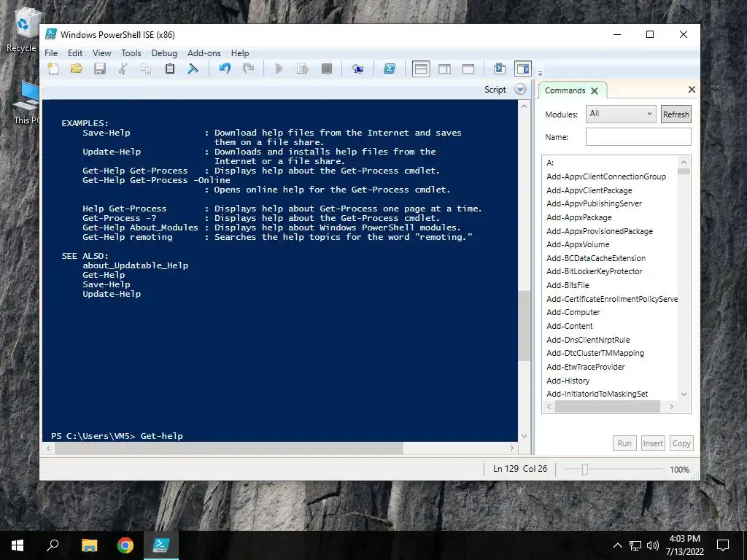Close the Commands tab with its X

click(x=594, y=91)
